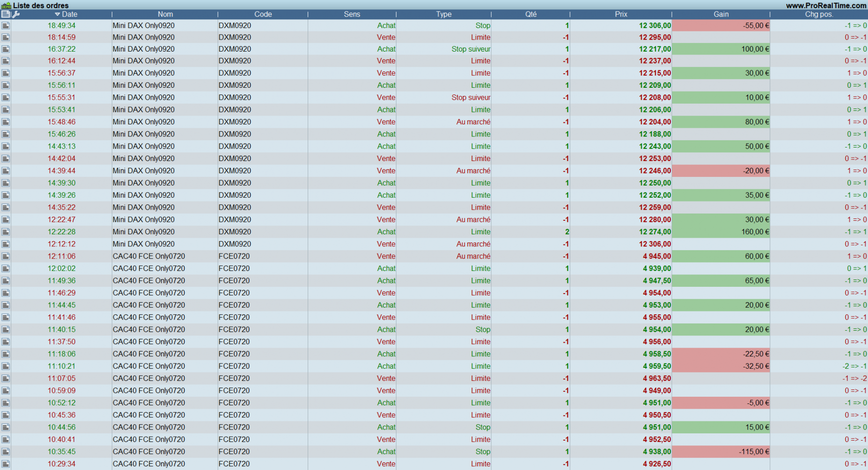
Task: Select the red -115,00 € gain cell
Action: [721, 452]
